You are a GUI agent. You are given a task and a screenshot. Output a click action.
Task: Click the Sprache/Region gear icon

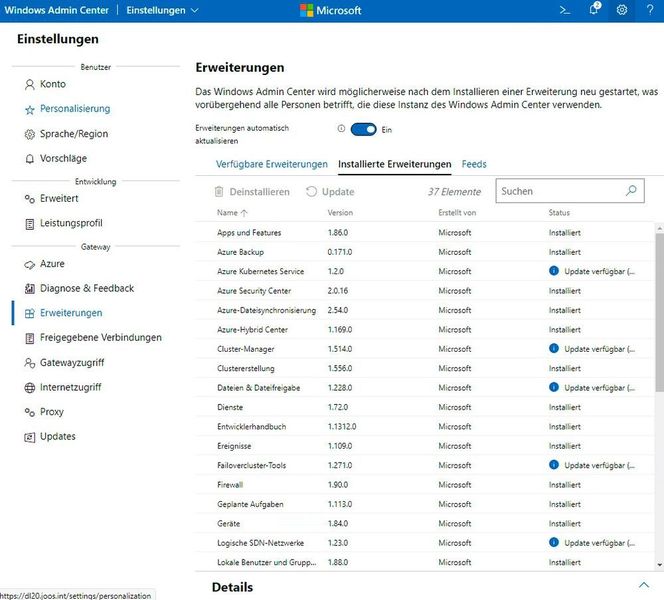coord(30,135)
